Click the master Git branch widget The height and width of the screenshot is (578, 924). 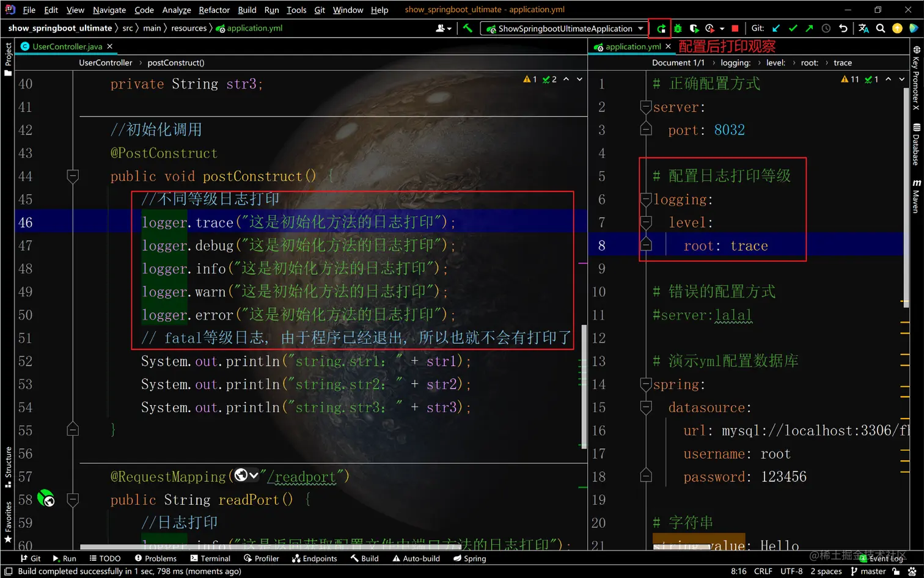pos(868,571)
